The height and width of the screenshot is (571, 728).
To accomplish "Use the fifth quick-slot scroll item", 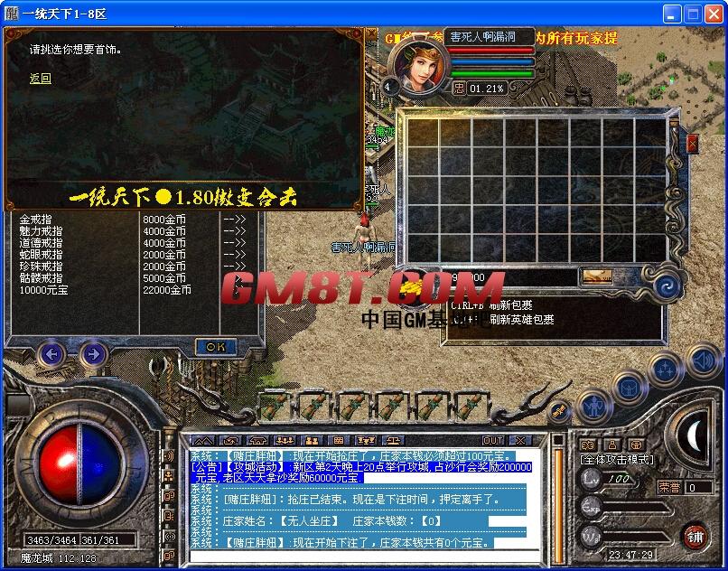I will point(432,406).
